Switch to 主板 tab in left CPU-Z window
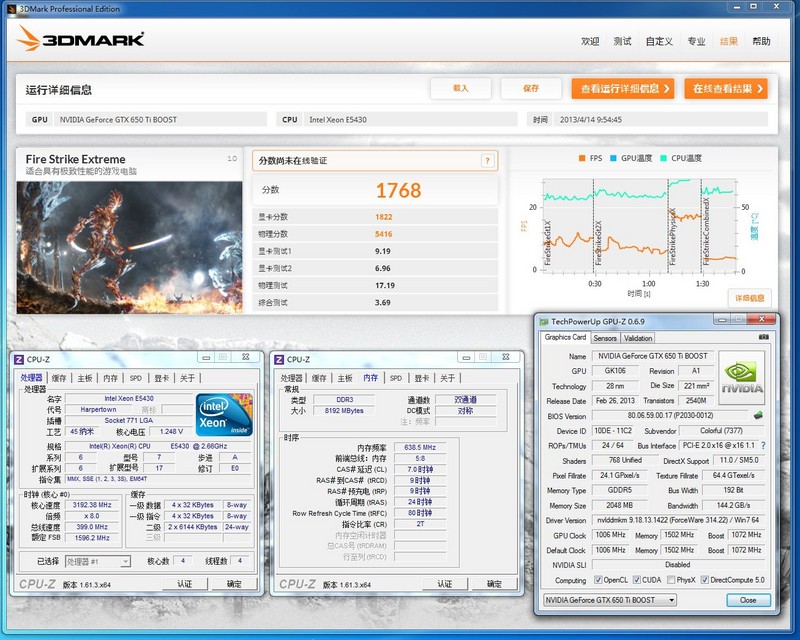 [85, 378]
